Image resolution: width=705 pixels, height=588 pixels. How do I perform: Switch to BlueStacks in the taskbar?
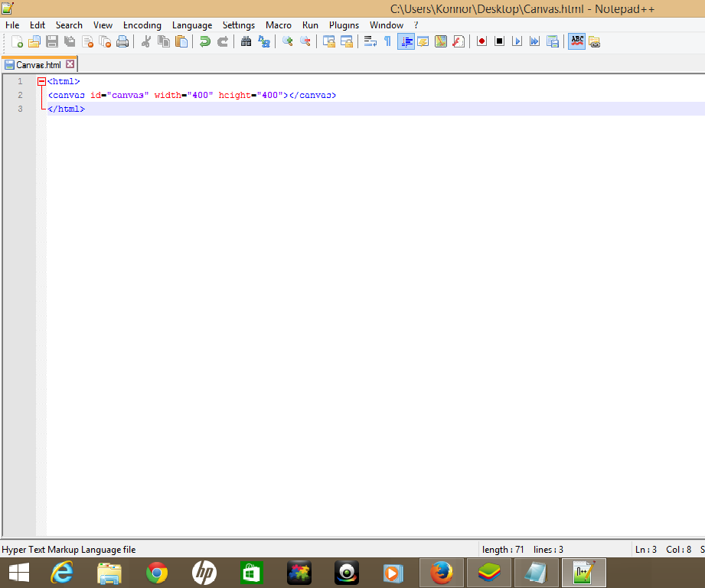tap(489, 573)
